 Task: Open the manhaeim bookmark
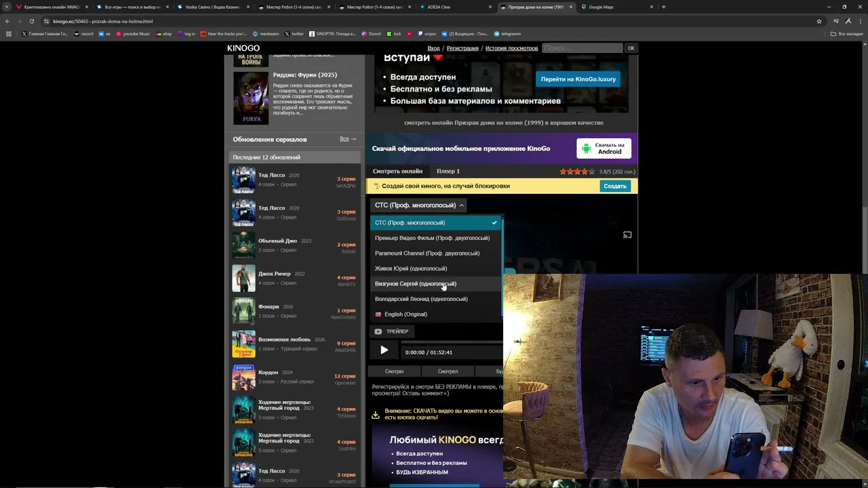[266, 34]
